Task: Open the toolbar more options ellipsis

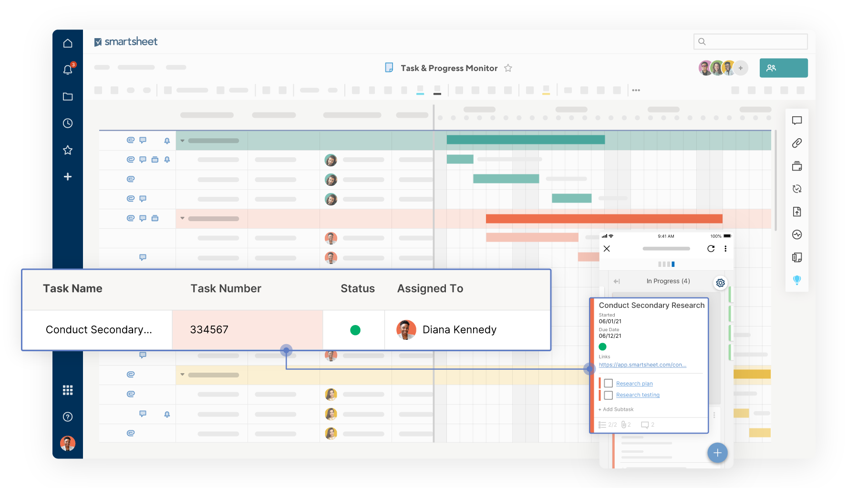Action: click(x=636, y=90)
